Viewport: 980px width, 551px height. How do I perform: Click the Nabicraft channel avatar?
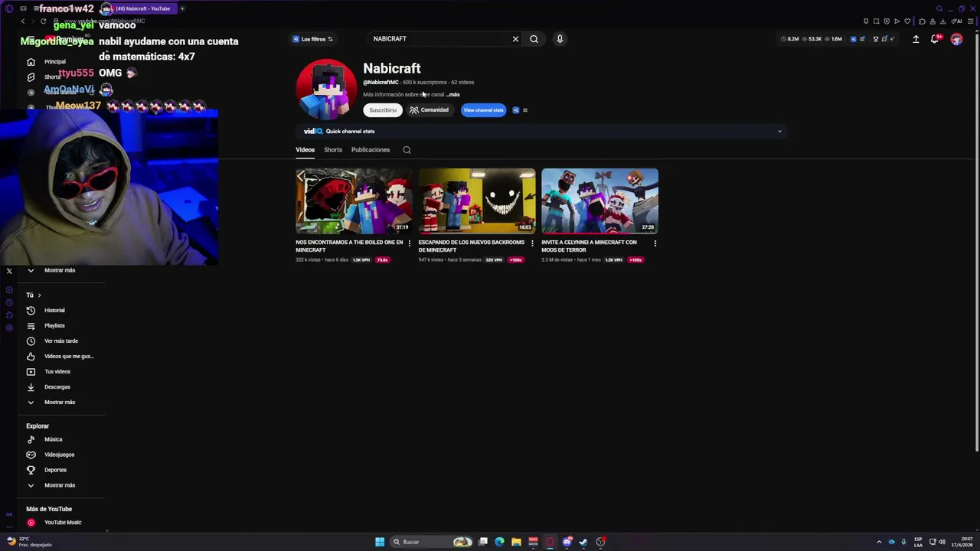[x=326, y=90]
